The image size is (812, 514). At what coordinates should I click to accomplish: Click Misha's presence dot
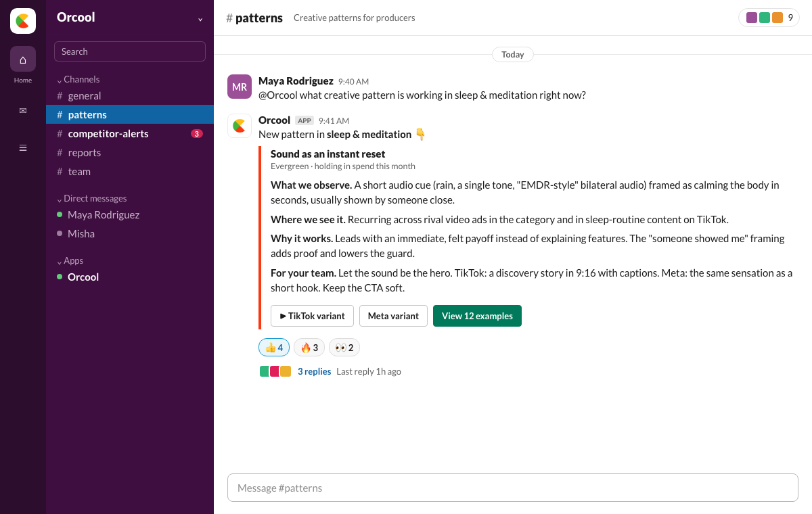pyautogui.click(x=60, y=233)
